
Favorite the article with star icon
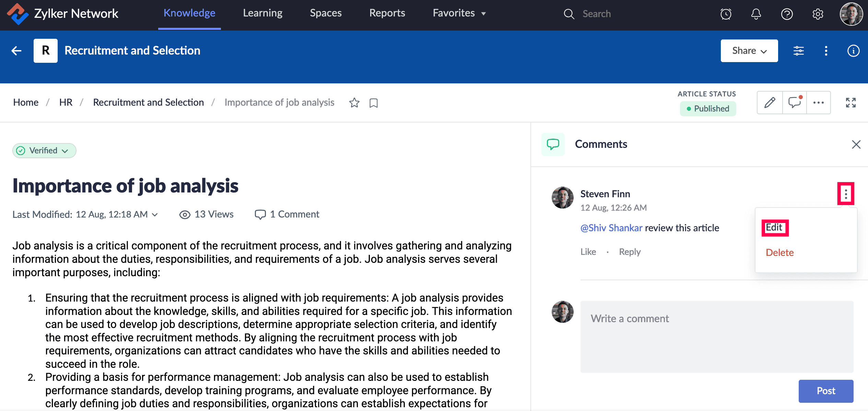pos(354,103)
